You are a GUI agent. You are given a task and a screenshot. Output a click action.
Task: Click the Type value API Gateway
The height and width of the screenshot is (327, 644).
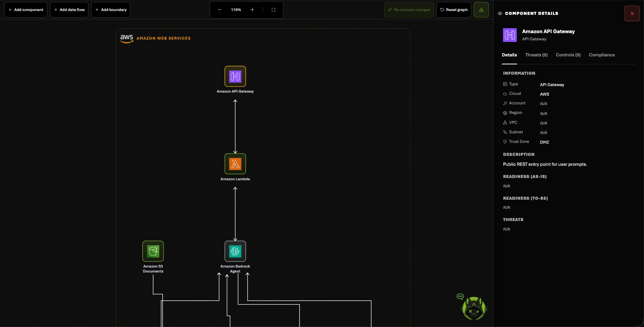(552, 85)
